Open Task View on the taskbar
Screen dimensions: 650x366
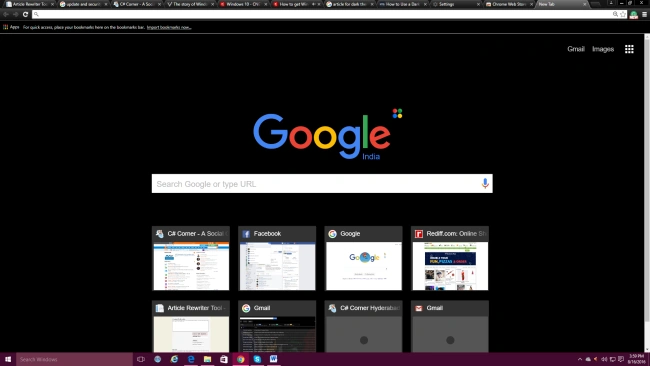pos(141,359)
